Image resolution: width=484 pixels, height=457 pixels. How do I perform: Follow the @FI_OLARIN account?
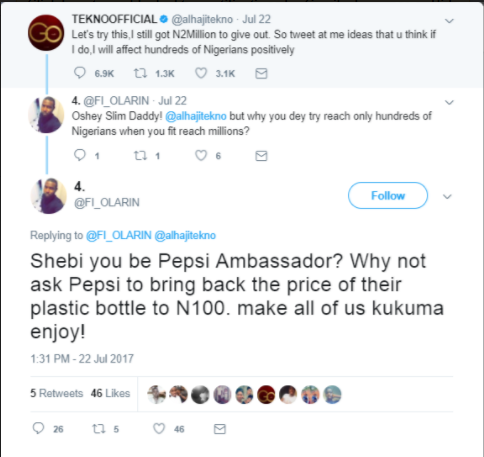pos(388,196)
